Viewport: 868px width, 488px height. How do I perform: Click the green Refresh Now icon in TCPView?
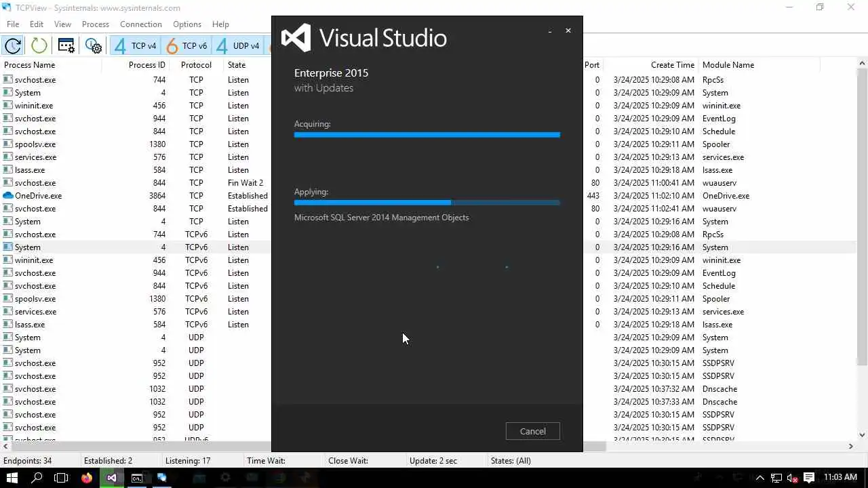pyautogui.click(x=39, y=45)
